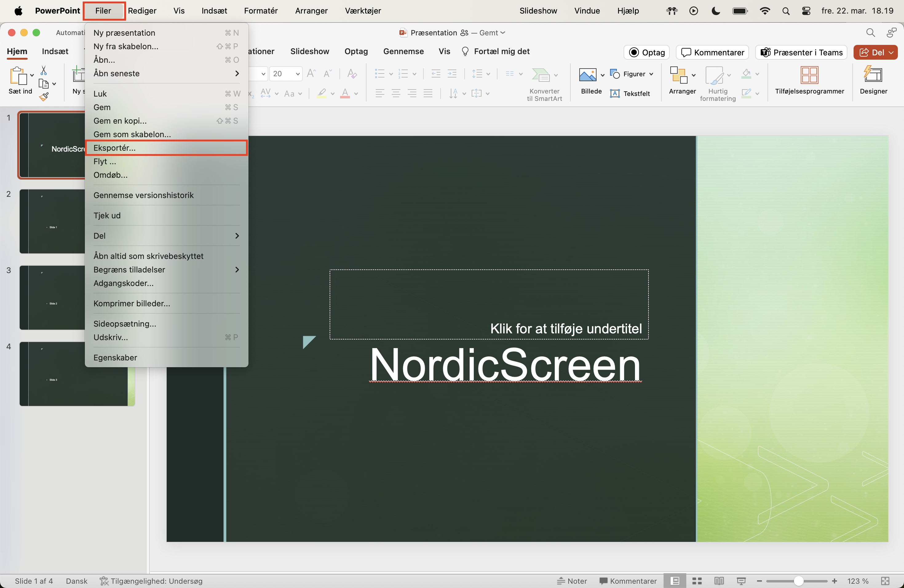Click the Decrease font size icon
Screen dimensions: 904x588
[327, 73]
